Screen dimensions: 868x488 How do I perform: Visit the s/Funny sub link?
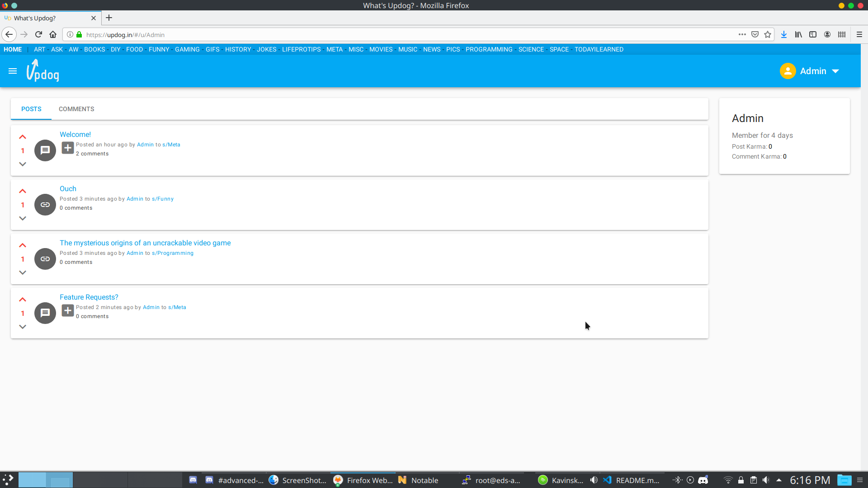click(x=163, y=199)
